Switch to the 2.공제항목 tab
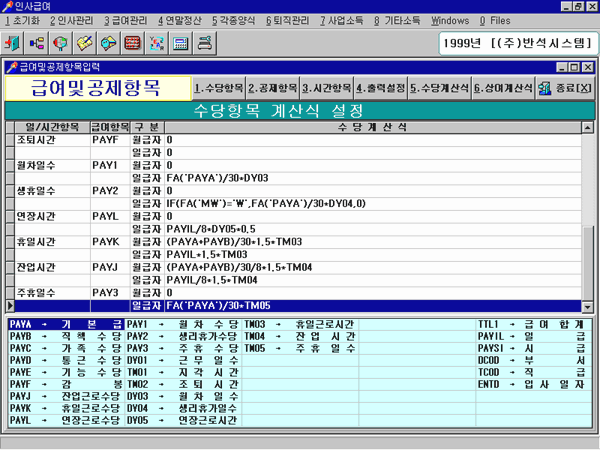Screen dimensions: 600x450 coord(273,87)
